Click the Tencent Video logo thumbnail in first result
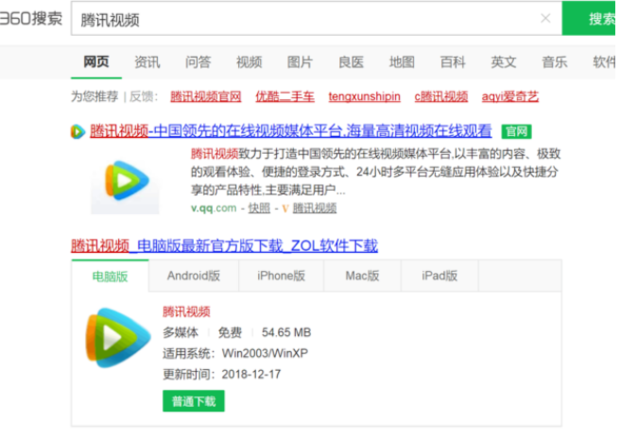620x438 pixels. point(125,181)
